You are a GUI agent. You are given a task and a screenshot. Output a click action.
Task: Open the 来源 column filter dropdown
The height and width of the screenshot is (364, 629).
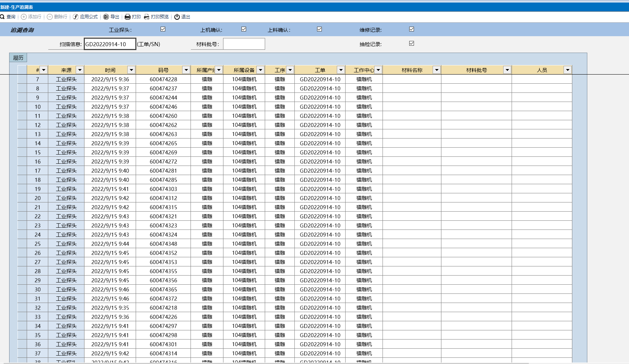tap(80, 70)
